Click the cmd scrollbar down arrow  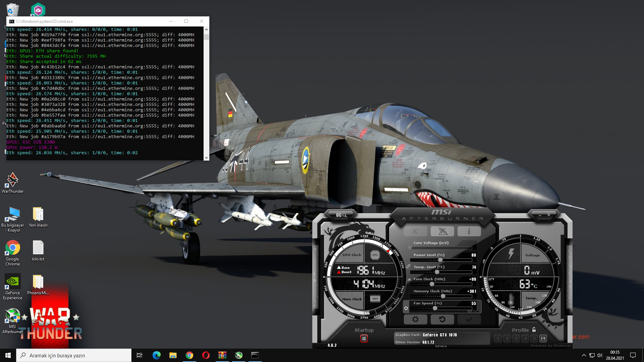pos(206,158)
